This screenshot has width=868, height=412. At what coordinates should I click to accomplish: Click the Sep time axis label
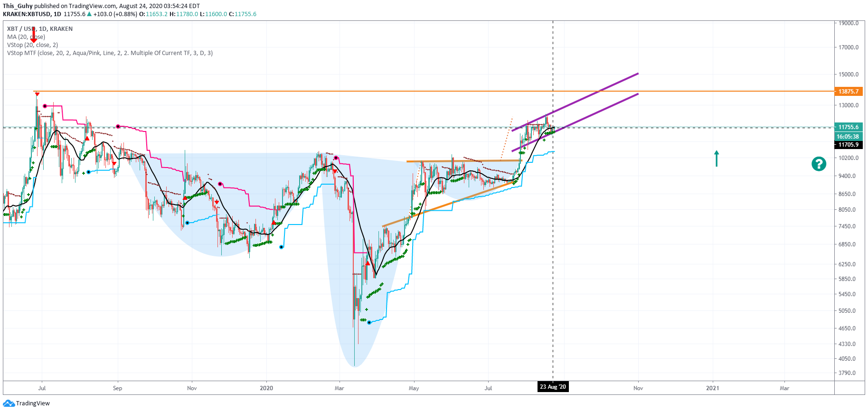point(117,388)
